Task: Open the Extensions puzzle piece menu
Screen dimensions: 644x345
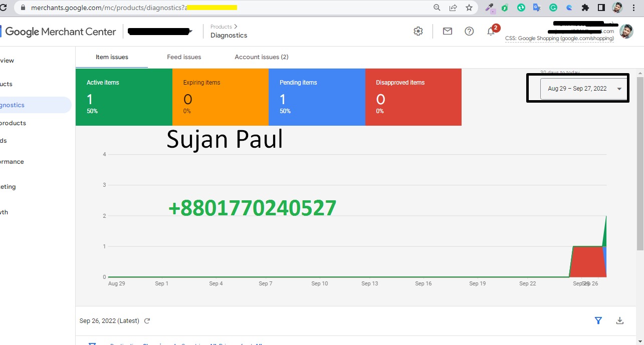Action: click(585, 8)
